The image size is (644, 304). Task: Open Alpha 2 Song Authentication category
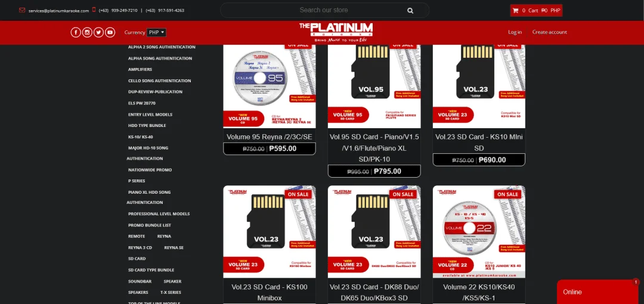tap(162, 47)
